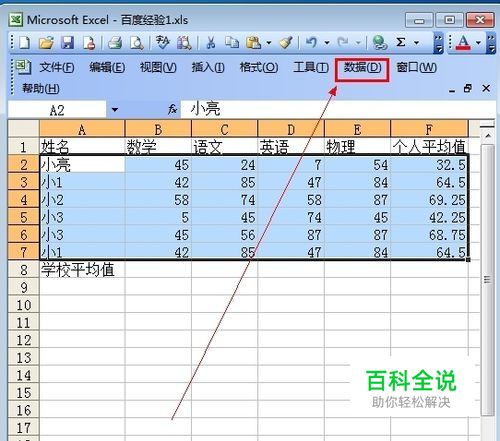Click cell containing 数学
500x441 pixels.
[x=158, y=147]
